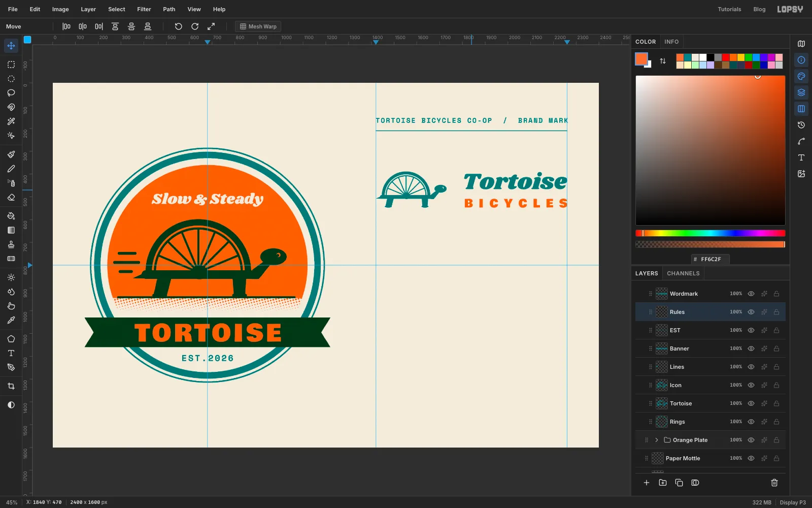Hide the Paper Mottle layer
This screenshot has height=508, width=812.
(x=751, y=458)
